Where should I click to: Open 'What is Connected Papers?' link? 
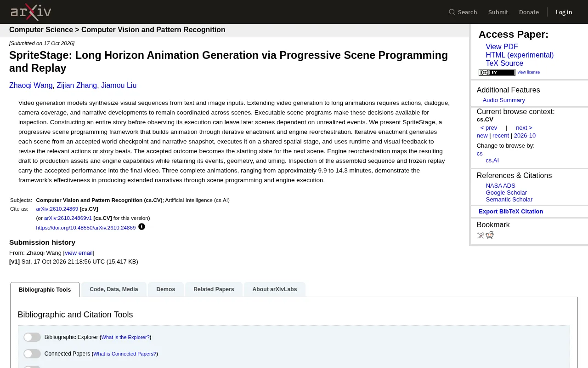click(124, 354)
